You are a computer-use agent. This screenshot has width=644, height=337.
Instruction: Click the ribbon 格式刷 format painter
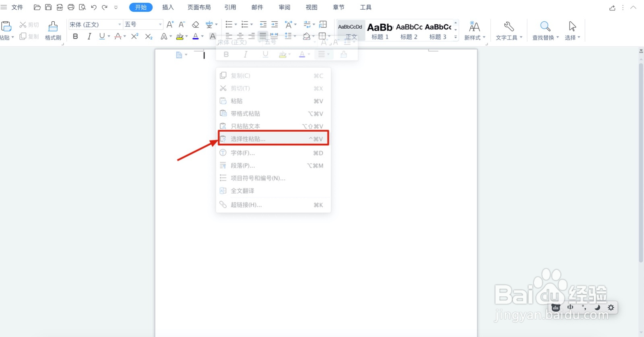[53, 31]
